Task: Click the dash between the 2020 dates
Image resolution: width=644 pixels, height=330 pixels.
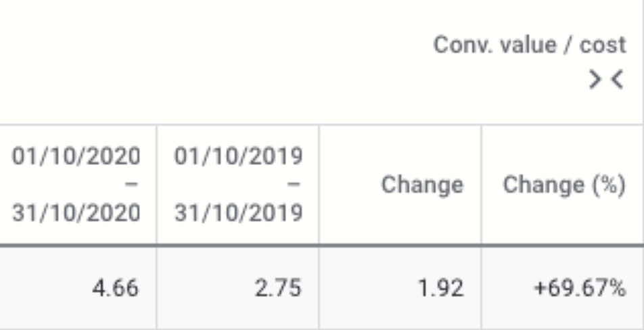Action: pos(131,185)
